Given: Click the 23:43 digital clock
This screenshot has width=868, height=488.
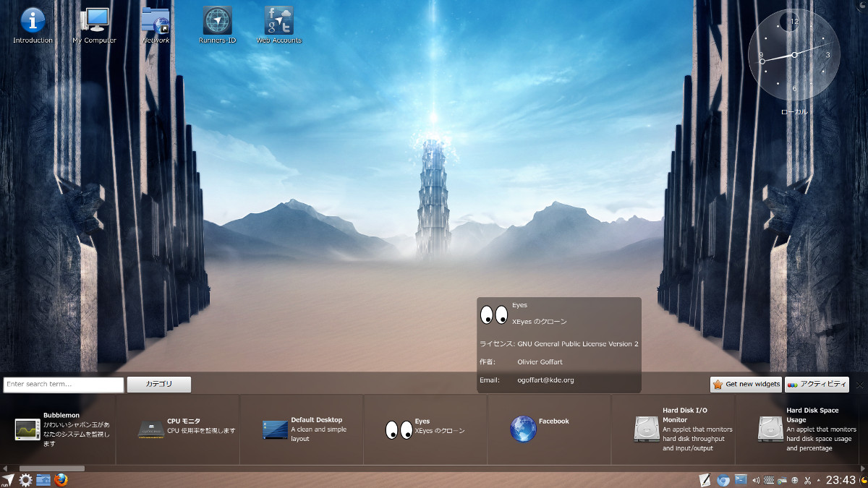Looking at the screenshot, I should click(841, 480).
